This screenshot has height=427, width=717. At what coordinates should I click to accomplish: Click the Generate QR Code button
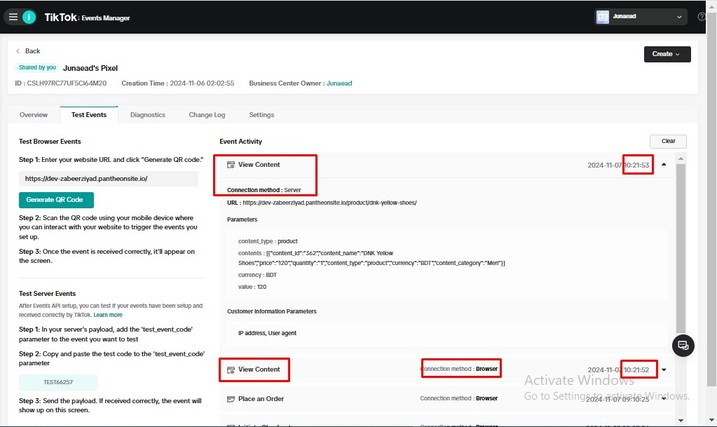tap(56, 200)
